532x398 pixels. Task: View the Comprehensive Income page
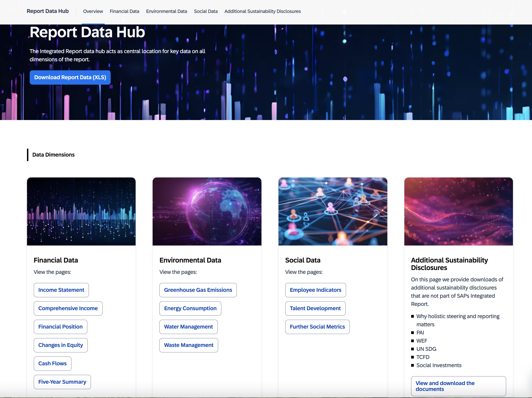pyautogui.click(x=68, y=308)
